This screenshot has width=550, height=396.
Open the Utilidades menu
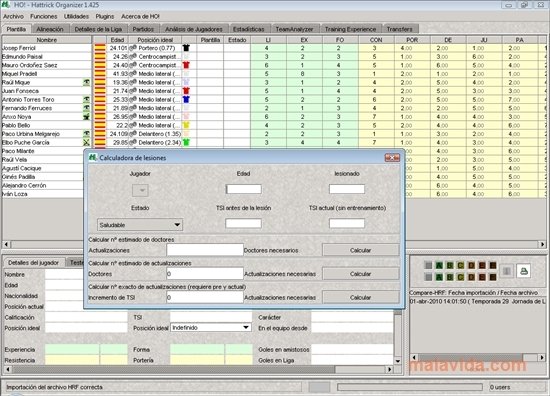tap(76, 16)
